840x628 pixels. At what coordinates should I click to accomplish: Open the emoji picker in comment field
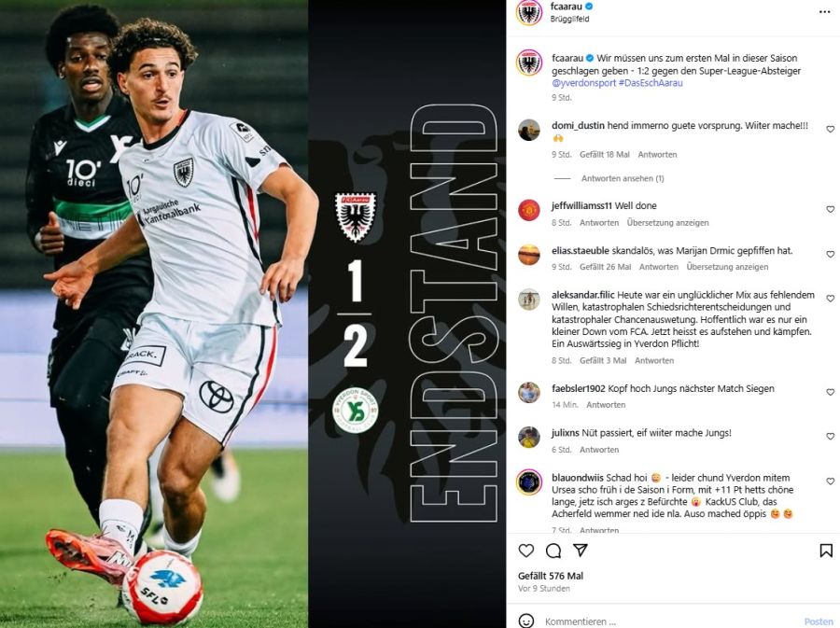coord(526,621)
